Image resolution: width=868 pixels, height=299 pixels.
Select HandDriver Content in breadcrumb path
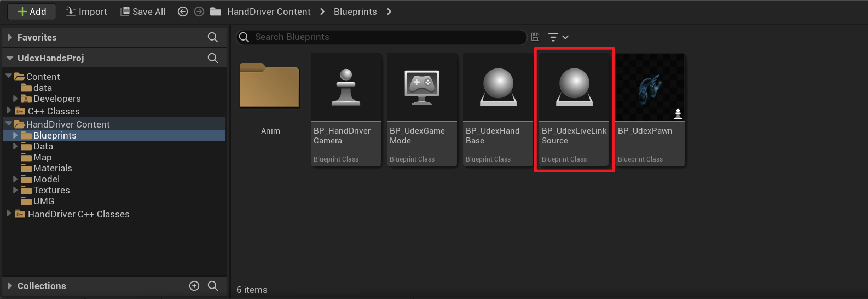point(268,12)
